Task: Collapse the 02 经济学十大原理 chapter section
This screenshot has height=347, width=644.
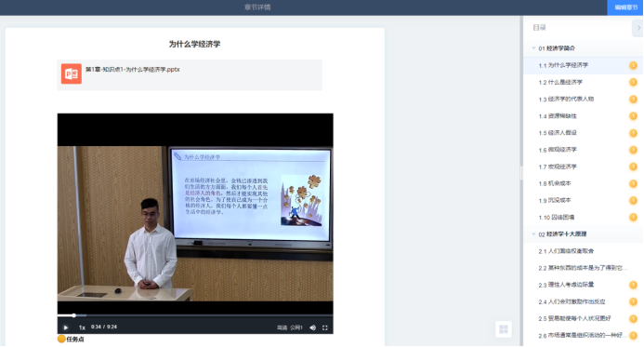Action: coord(533,234)
